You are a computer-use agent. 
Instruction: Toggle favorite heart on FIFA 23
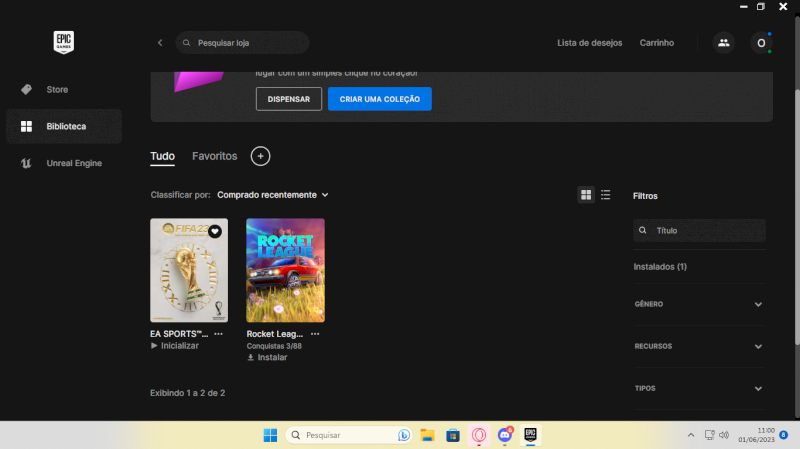tap(215, 231)
